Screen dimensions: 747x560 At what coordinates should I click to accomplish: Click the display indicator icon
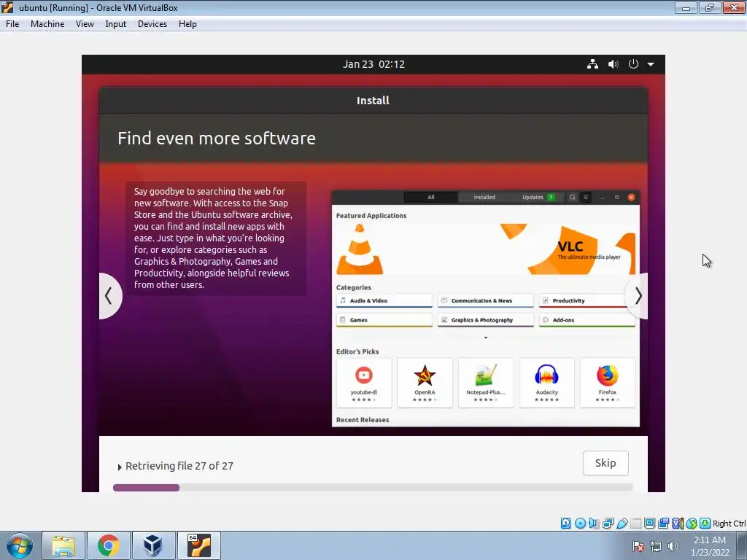click(649, 524)
